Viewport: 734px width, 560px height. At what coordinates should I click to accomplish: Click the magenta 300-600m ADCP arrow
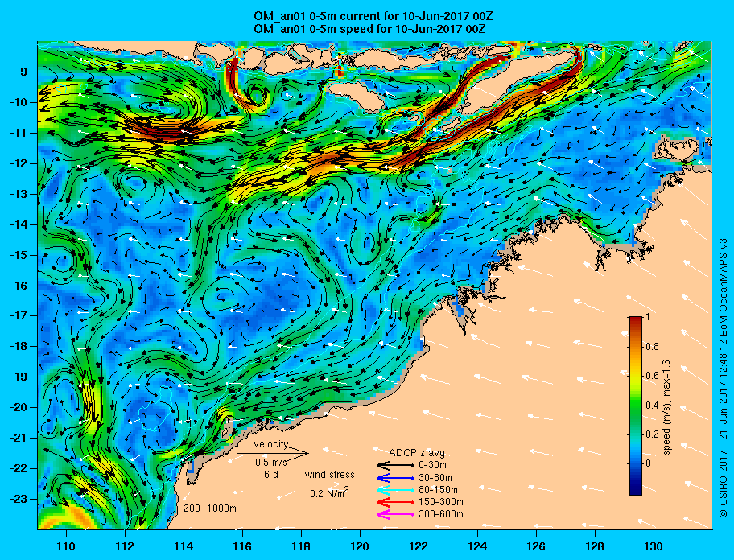point(395,515)
